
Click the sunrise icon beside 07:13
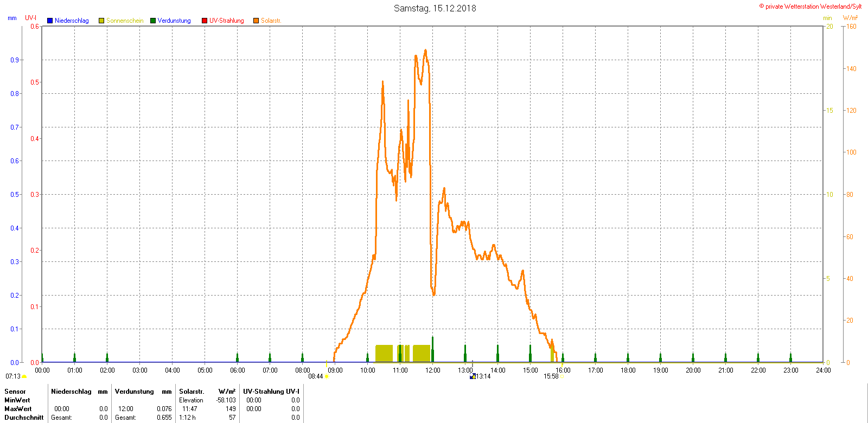point(24,376)
